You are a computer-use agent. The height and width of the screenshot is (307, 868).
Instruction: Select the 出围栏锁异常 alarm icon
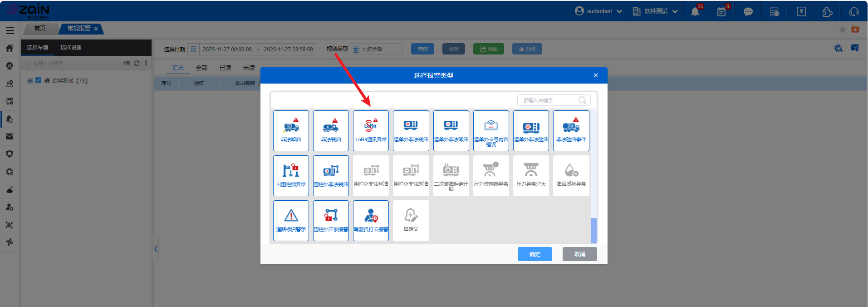291,175
